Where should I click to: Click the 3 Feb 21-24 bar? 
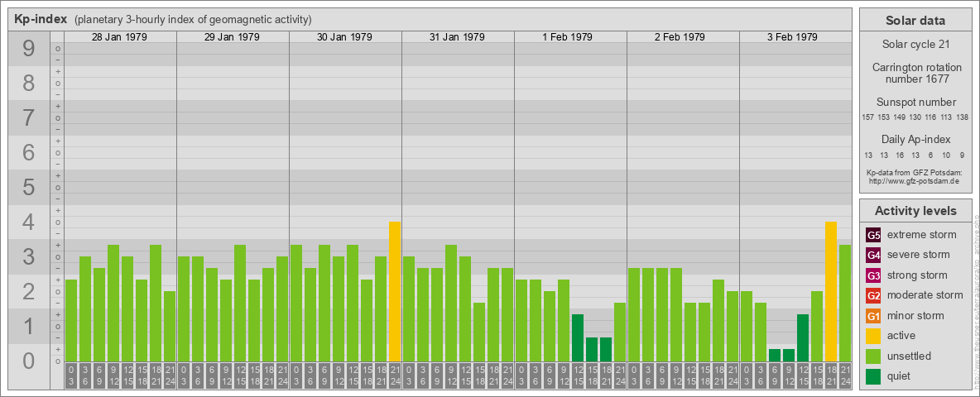(845, 303)
